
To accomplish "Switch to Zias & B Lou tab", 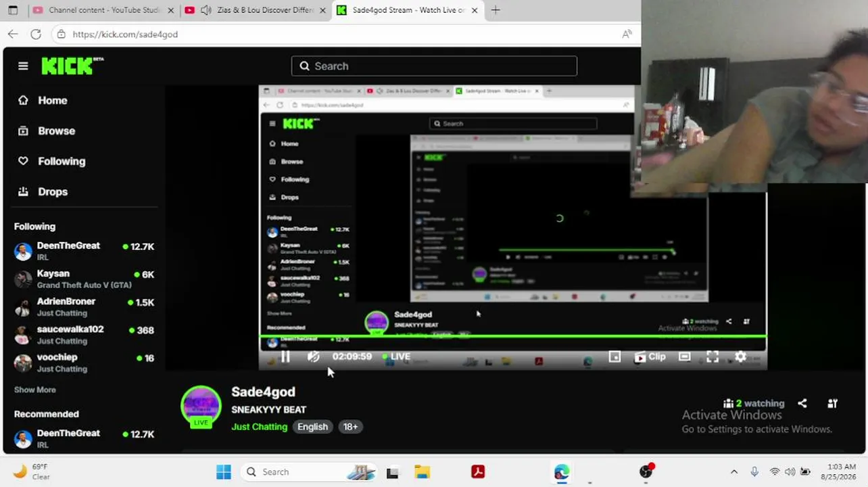I will 257,10.
